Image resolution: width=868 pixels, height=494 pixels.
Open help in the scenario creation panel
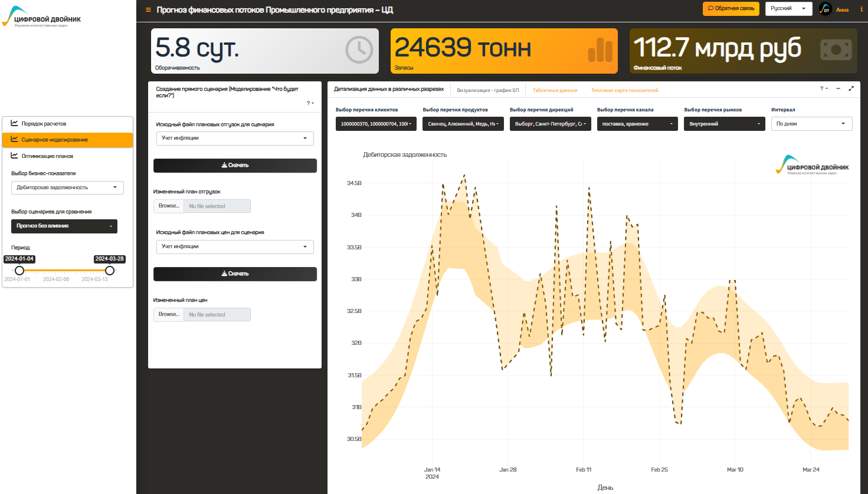point(310,104)
